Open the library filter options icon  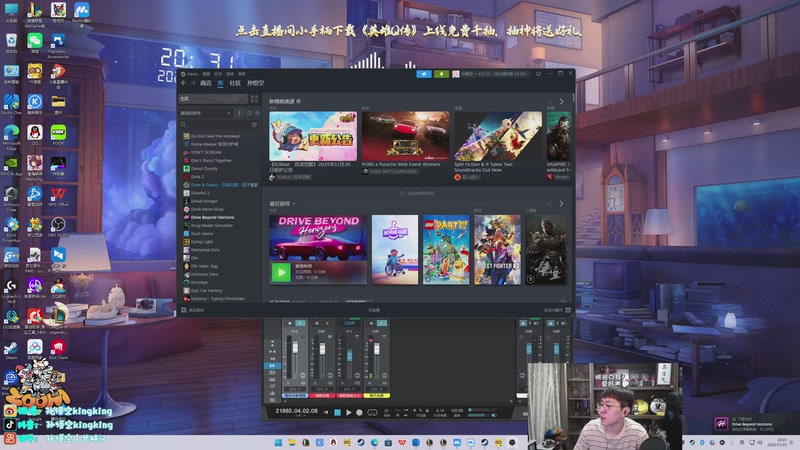254,125
